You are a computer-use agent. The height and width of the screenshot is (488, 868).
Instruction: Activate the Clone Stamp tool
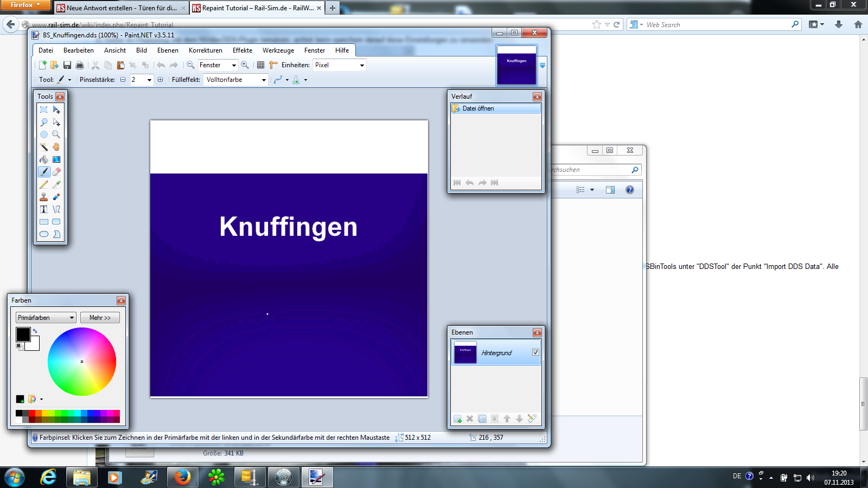point(44,197)
